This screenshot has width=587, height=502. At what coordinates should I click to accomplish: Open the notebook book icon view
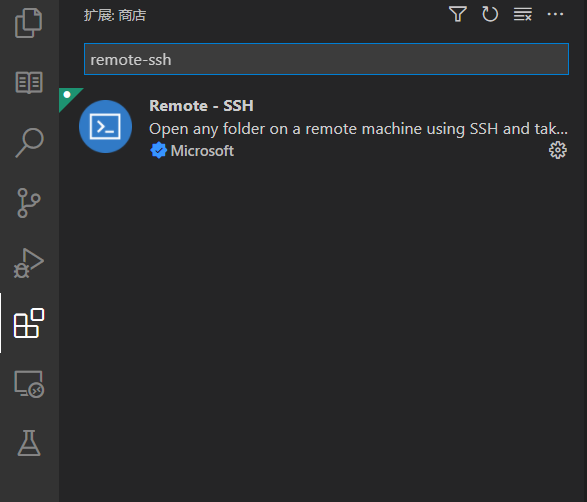pos(29,82)
